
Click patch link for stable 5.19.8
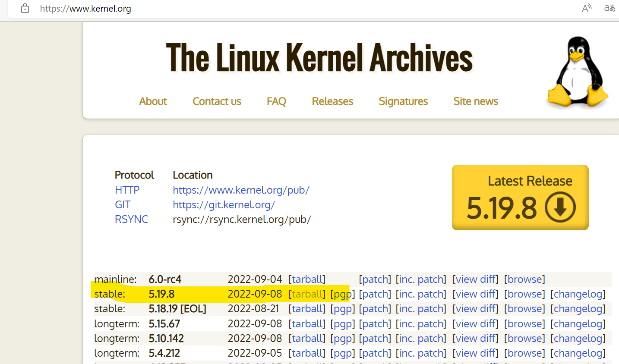click(375, 294)
